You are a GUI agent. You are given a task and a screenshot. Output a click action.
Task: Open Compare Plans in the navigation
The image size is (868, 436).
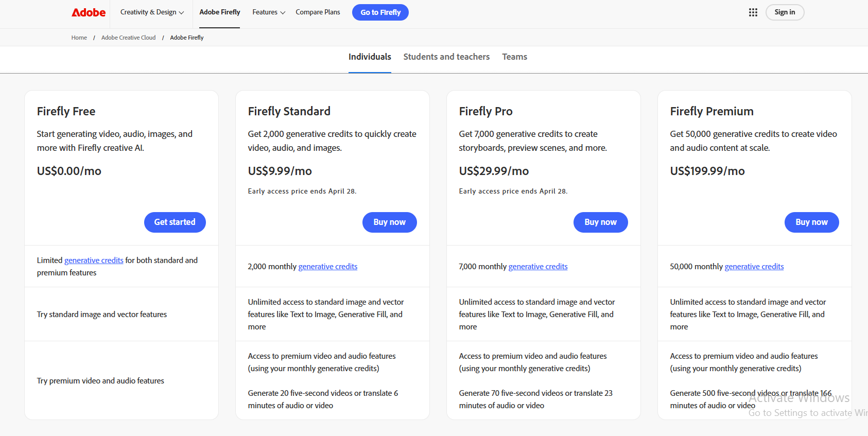coord(318,12)
